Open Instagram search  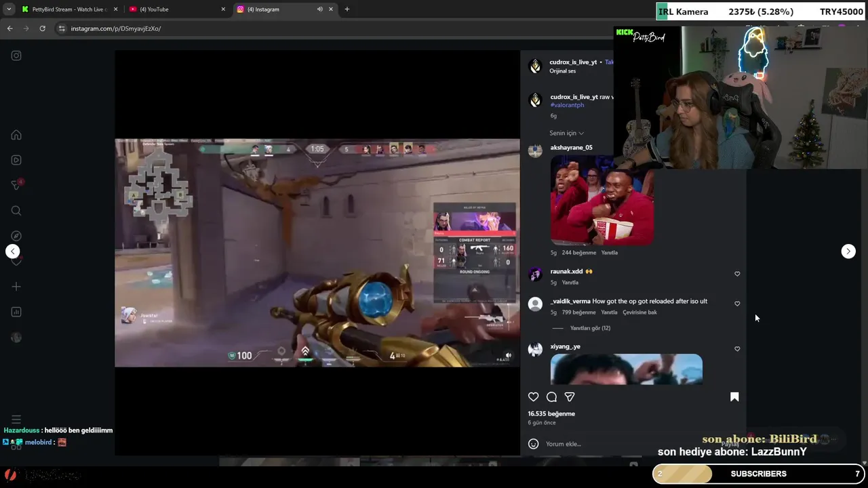pos(16,211)
